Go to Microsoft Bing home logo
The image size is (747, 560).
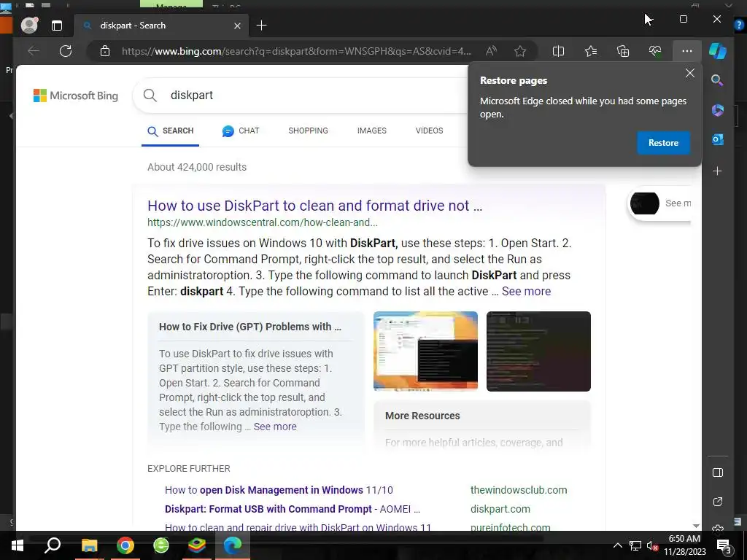76,96
